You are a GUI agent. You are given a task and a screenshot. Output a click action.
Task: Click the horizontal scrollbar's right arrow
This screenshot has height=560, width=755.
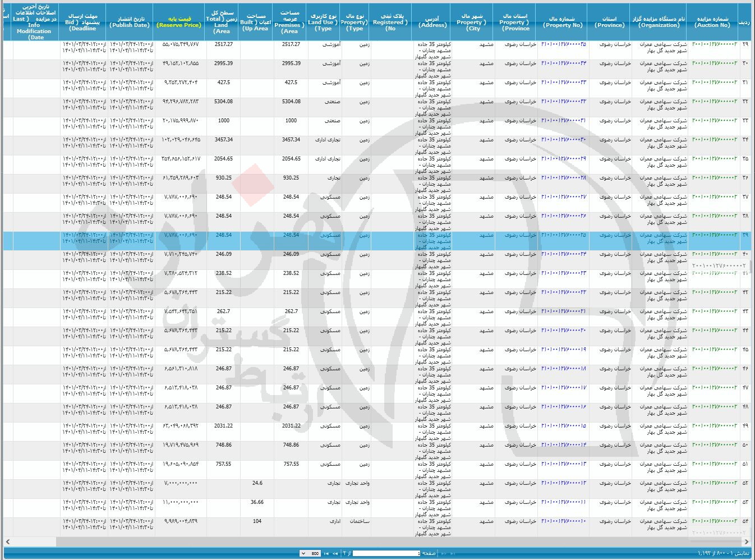[x=747, y=541]
